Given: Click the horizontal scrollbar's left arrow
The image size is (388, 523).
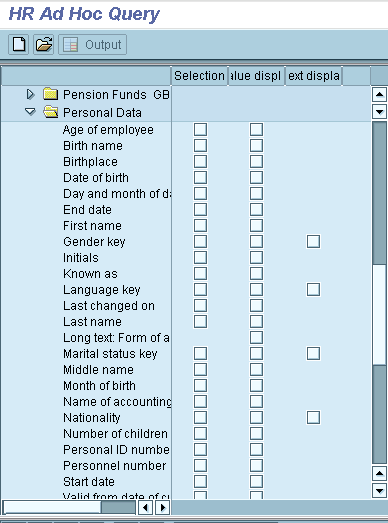Looking at the screenshot, I should pos(145,508).
